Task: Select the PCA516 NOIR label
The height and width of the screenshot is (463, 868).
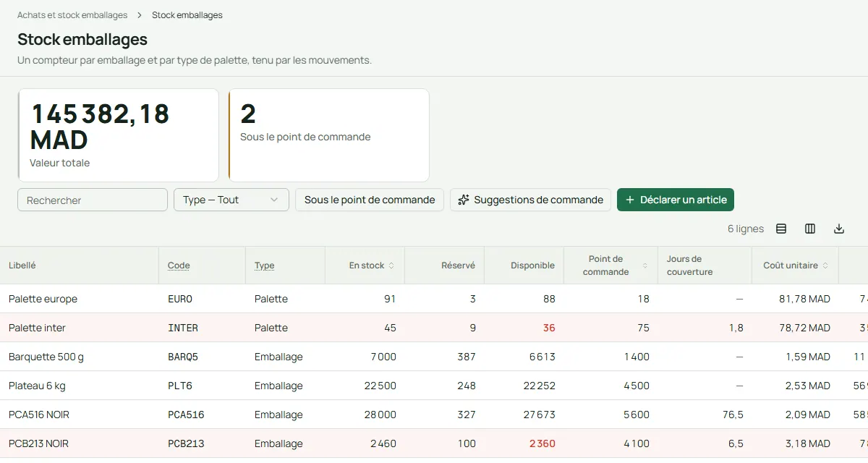Action: tap(39, 415)
